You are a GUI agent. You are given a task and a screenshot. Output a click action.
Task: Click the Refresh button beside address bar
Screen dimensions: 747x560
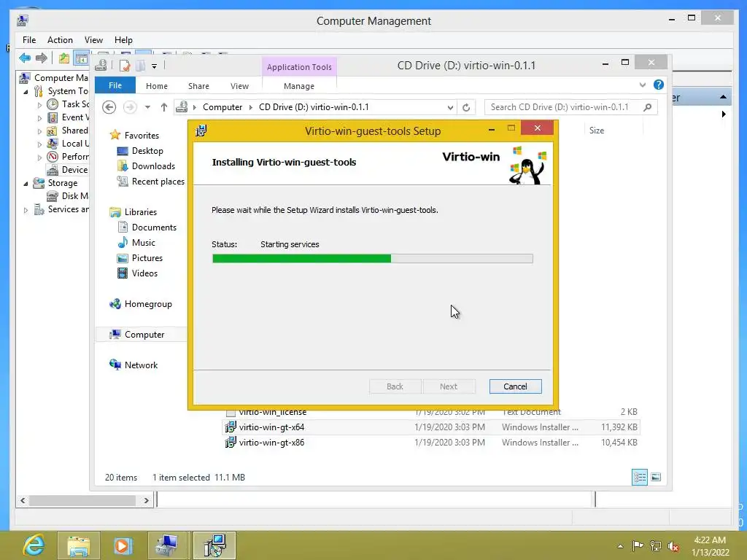coord(466,108)
